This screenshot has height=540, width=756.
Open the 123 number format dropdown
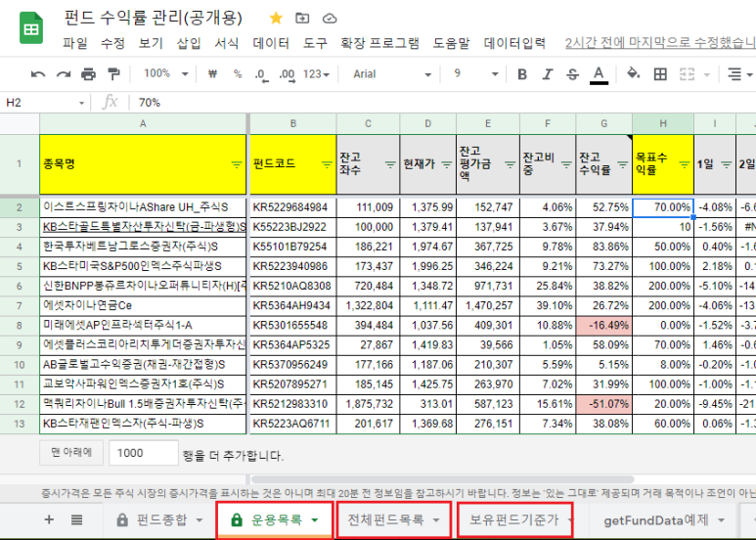[x=316, y=74]
